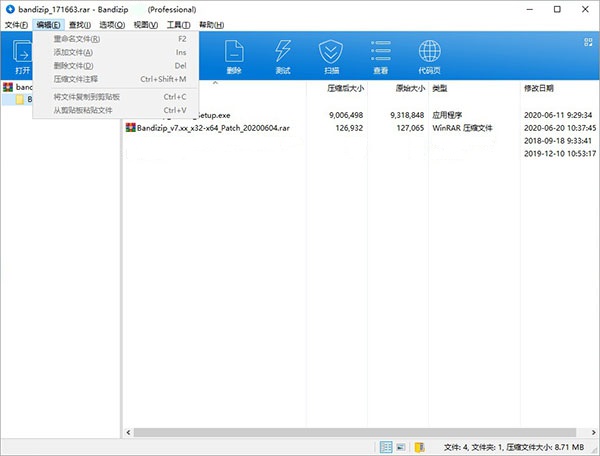Click date 2018-09-18 9:33:41
The width and height of the screenshot is (600, 456).
tap(558, 141)
